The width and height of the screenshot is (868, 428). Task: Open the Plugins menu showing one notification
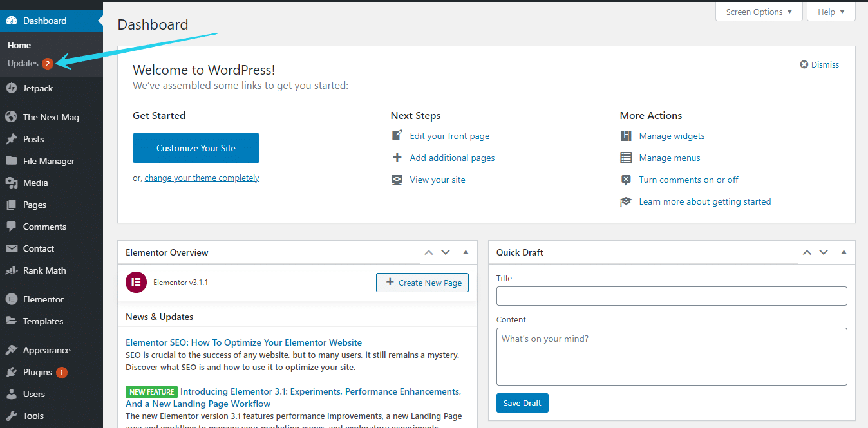35,371
